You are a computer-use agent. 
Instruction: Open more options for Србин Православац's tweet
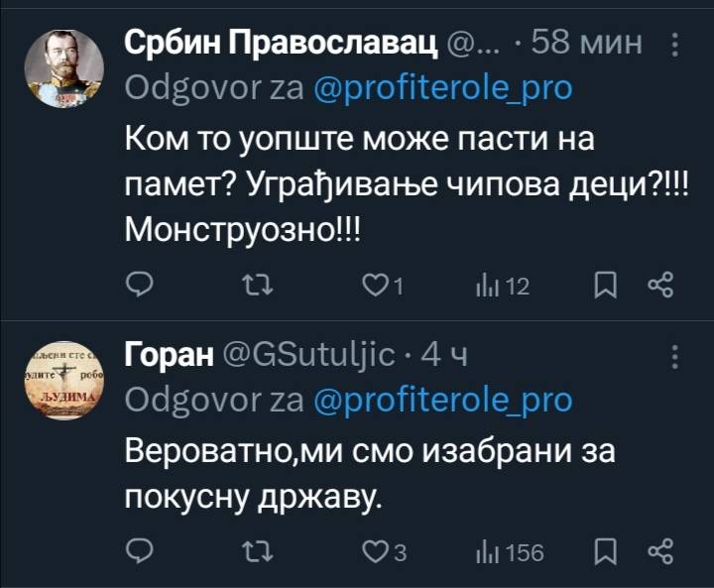[x=675, y=45]
